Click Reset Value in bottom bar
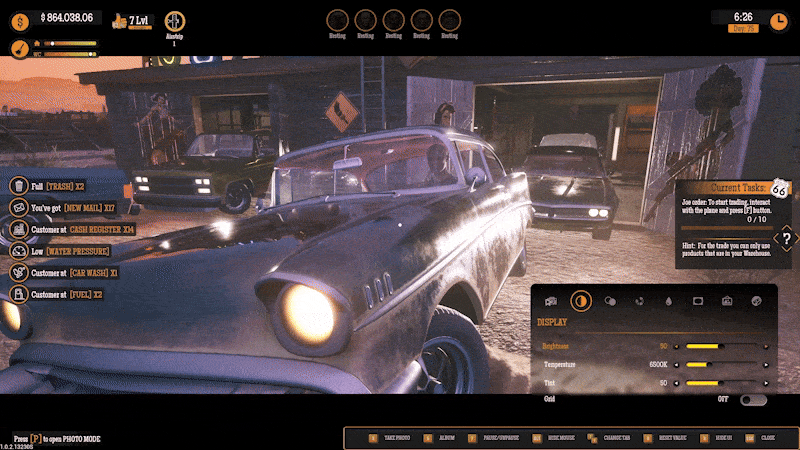 point(656,438)
